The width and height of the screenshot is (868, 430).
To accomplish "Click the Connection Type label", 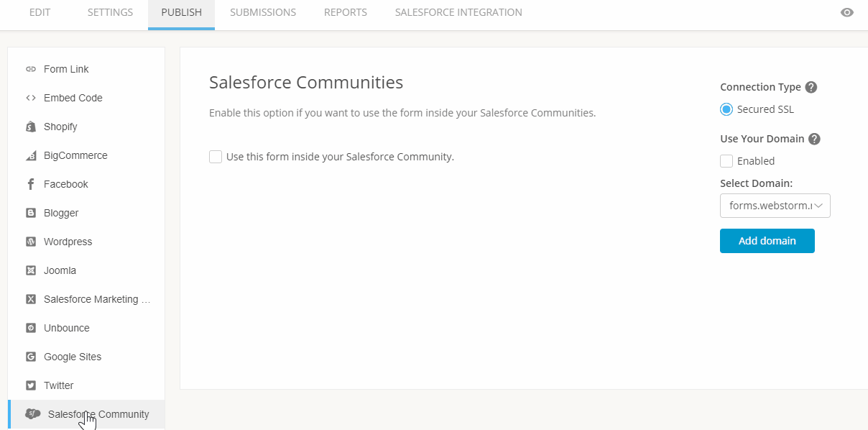I will pos(760,87).
